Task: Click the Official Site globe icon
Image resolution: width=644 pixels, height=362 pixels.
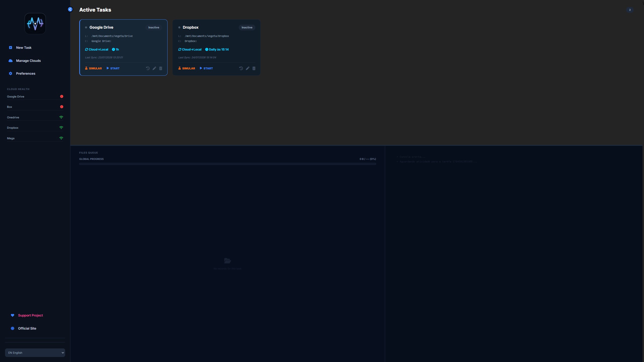Action: (13, 328)
